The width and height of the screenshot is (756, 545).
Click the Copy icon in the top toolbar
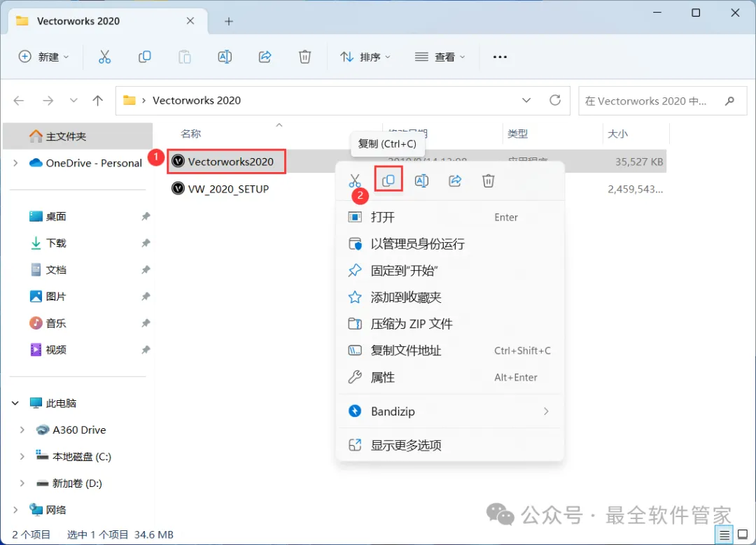pos(145,57)
